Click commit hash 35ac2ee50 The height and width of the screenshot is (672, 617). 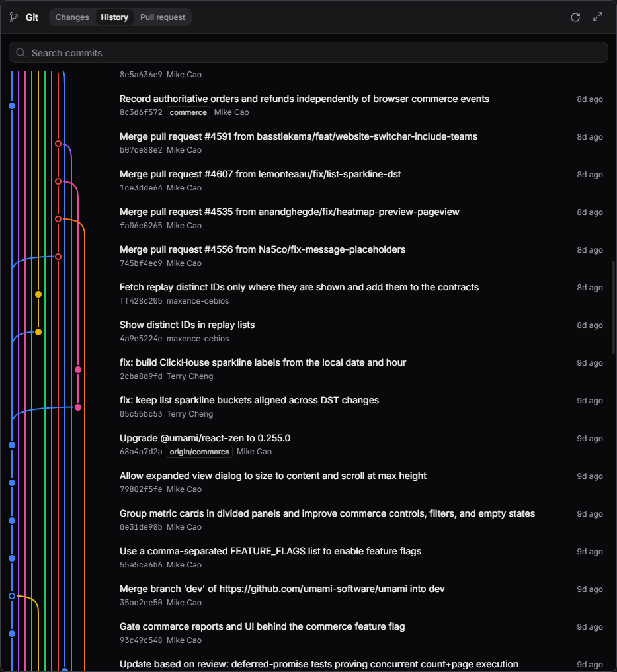[141, 603]
